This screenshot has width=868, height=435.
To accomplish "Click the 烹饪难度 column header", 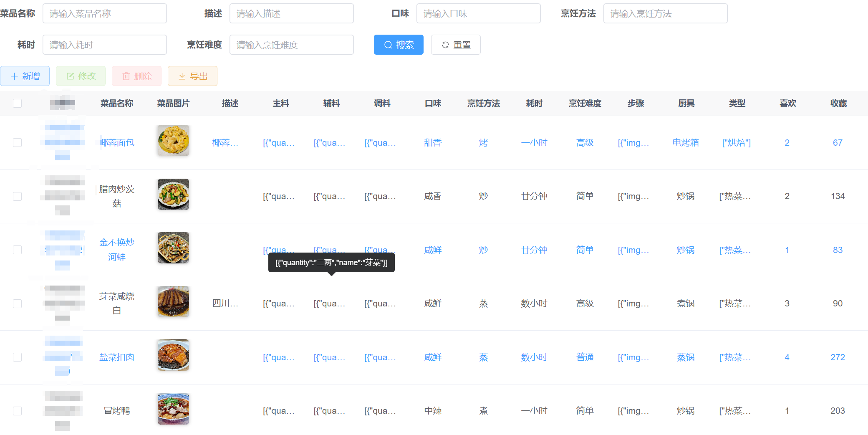I will point(585,103).
